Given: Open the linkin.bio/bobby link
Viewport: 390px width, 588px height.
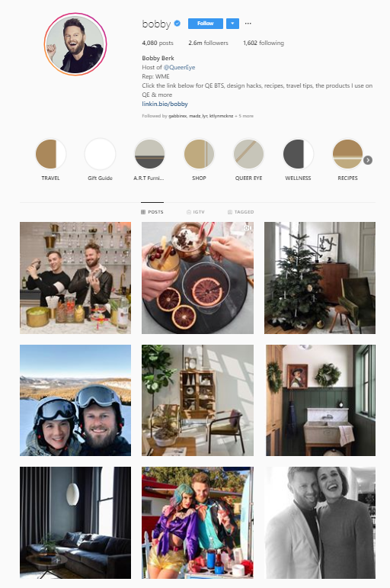Looking at the screenshot, I should (165, 104).
